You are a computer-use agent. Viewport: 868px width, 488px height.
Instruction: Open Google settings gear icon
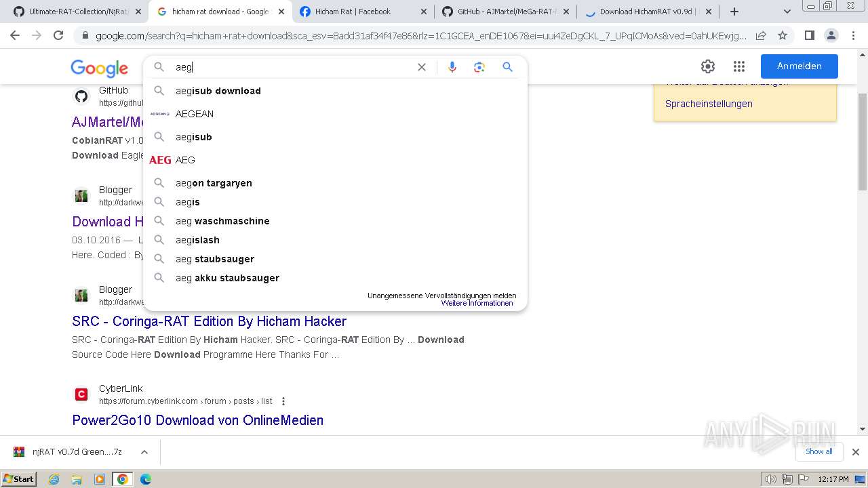[708, 66]
